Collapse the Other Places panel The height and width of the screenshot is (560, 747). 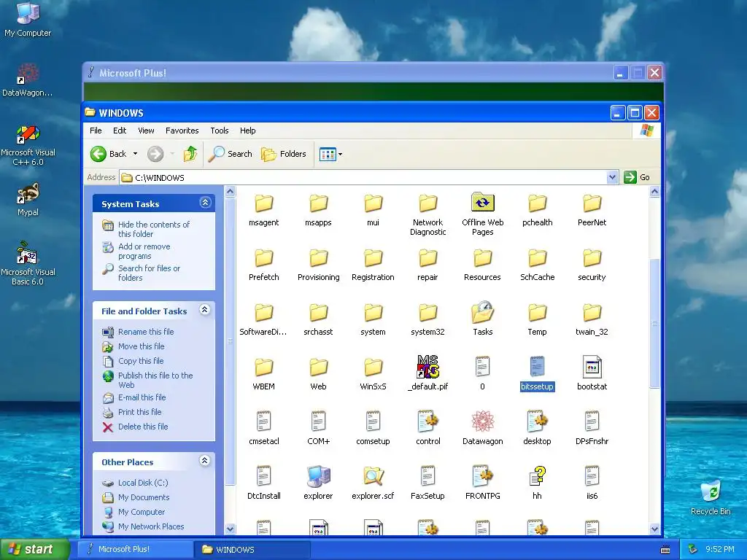(205, 461)
